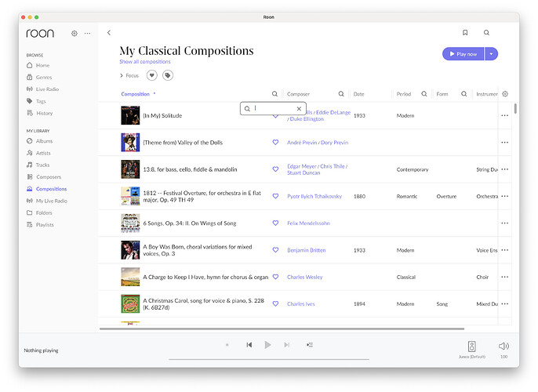This screenshot has width=538, height=392.
Task: Open Composers in My Library
Action: point(44,177)
